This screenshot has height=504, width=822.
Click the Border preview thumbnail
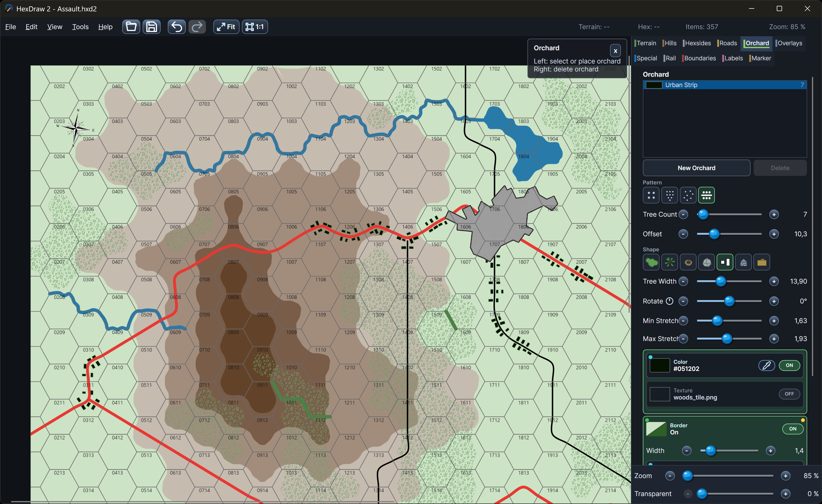tap(656, 429)
